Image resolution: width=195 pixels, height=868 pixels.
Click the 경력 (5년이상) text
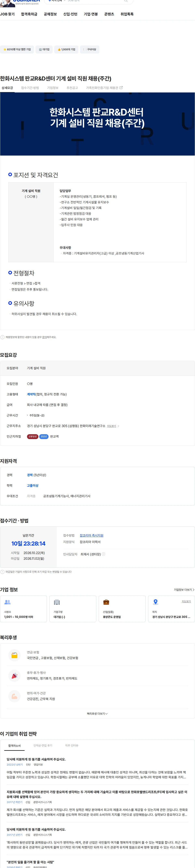36,475
